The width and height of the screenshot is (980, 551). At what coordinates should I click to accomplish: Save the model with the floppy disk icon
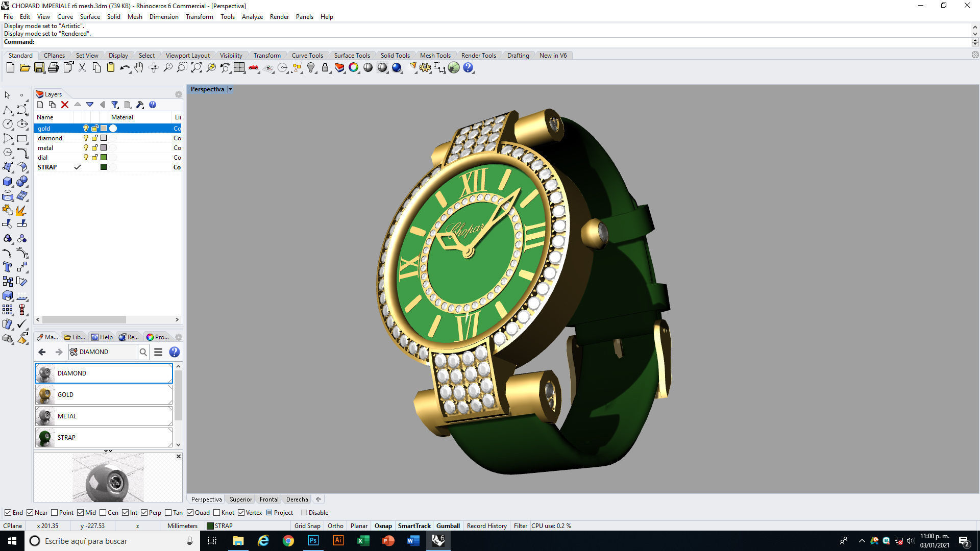click(39, 68)
